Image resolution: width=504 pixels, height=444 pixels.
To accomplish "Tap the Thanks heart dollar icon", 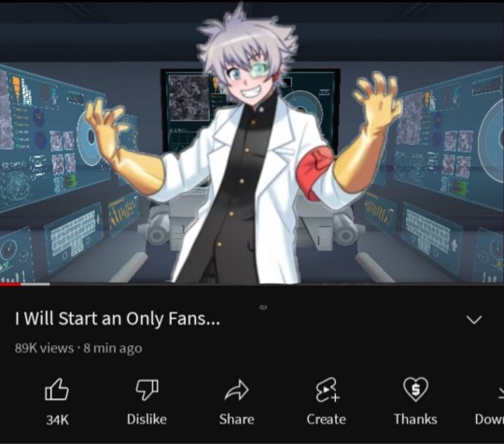I will (415, 389).
